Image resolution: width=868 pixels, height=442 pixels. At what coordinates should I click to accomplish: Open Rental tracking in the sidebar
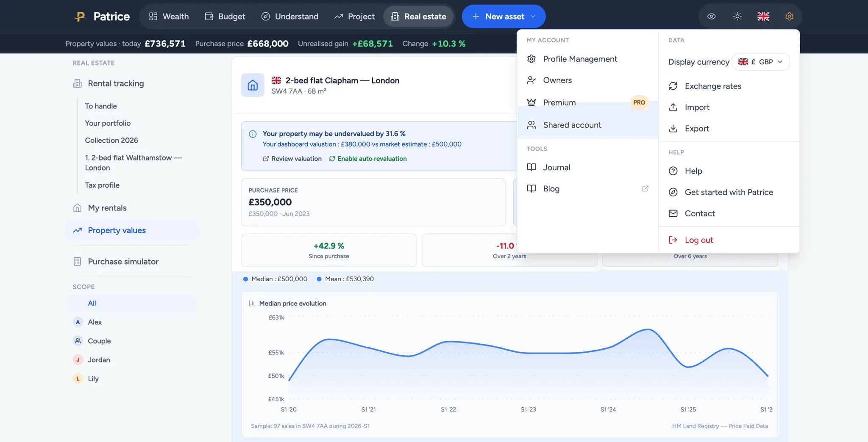pyautogui.click(x=131, y=83)
